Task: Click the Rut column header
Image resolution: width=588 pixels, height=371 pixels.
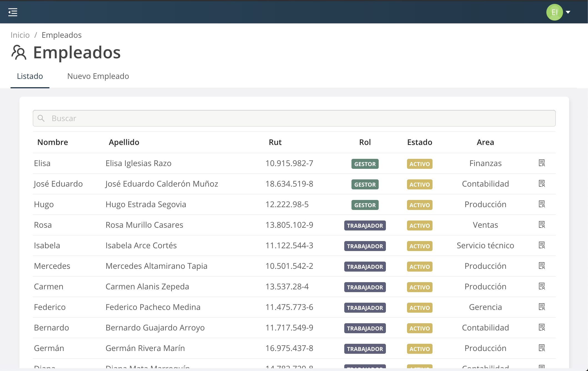Action: 275,142
